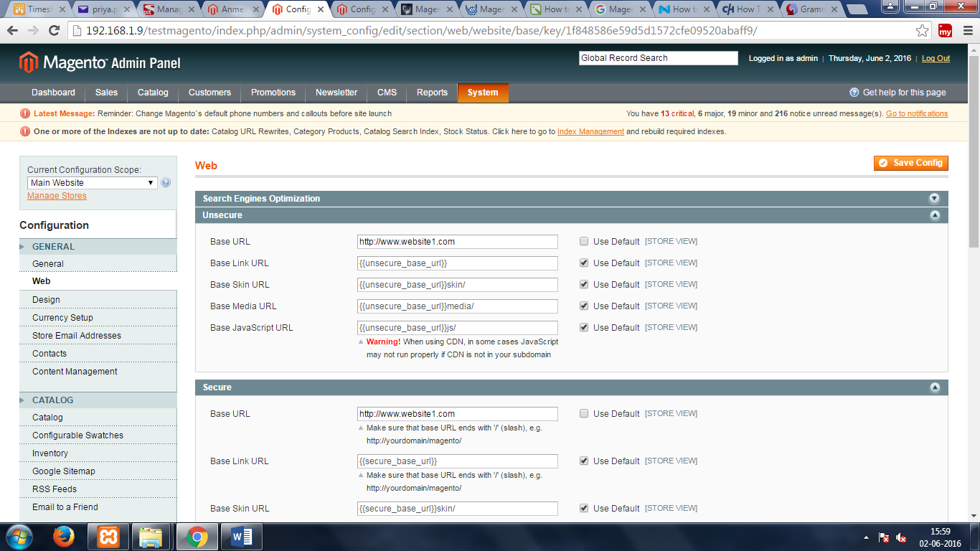Toggle Use Default for Unsecure Base URL
The image size is (980, 551).
click(584, 241)
